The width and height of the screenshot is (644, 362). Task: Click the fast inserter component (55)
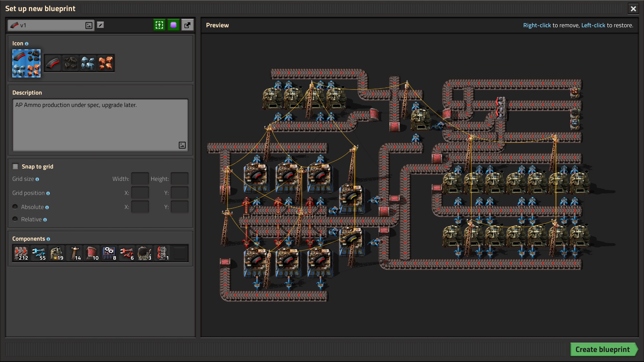pos(39,253)
